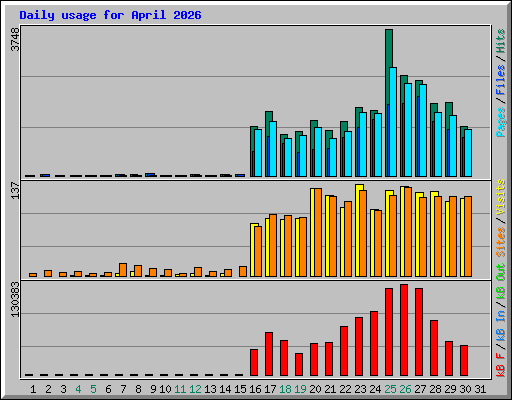
Task: Click day label 31 on the axis
Action: click(x=480, y=389)
